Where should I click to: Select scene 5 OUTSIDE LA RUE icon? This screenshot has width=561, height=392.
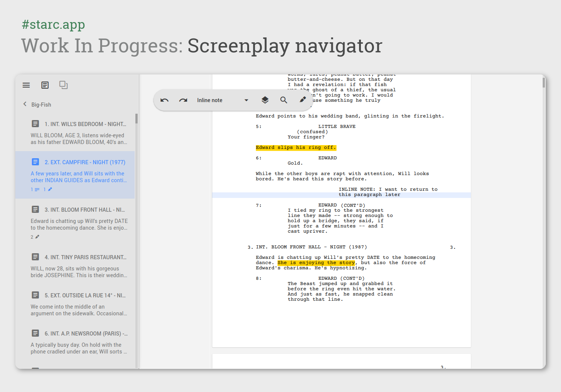[36, 295]
